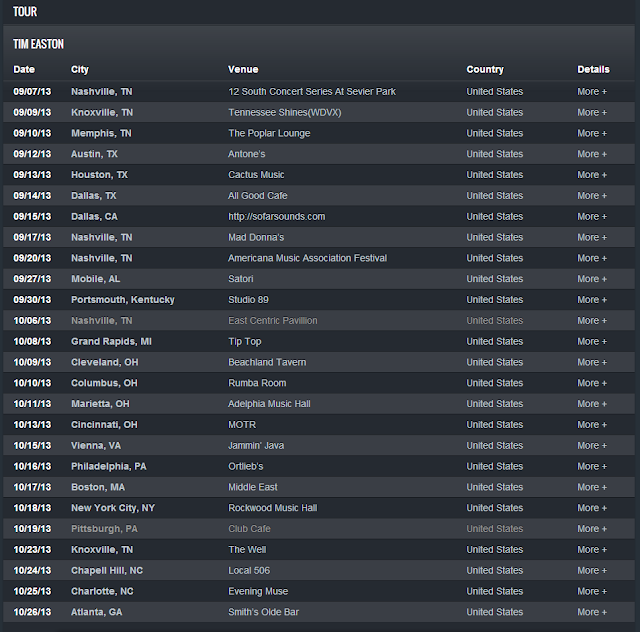640x632 pixels.
Task: Click the venue Mad Donna's
Action: pyautogui.click(x=256, y=237)
